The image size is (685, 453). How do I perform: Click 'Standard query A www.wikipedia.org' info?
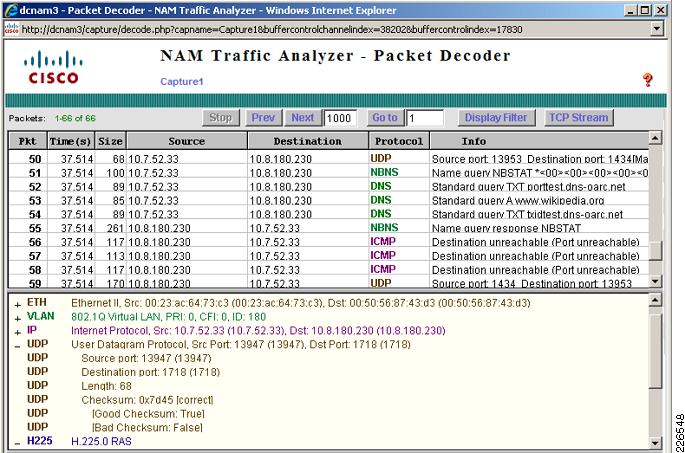point(518,201)
